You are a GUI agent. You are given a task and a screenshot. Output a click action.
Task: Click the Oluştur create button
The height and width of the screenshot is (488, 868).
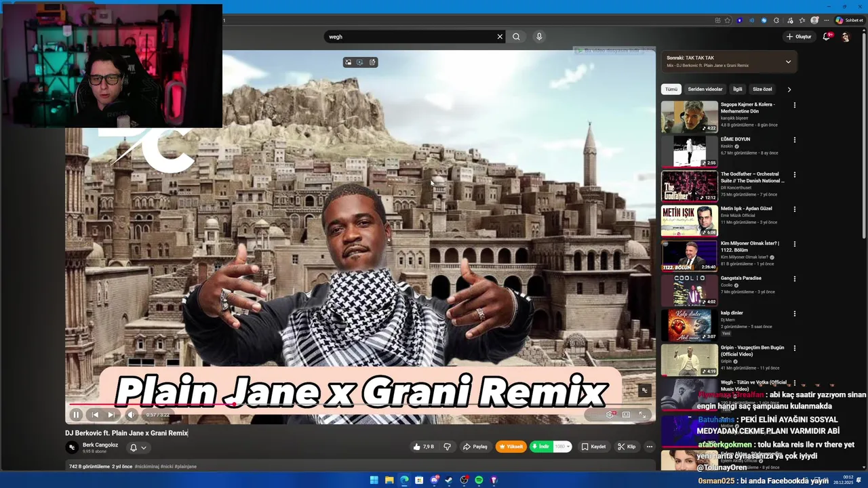pos(798,37)
